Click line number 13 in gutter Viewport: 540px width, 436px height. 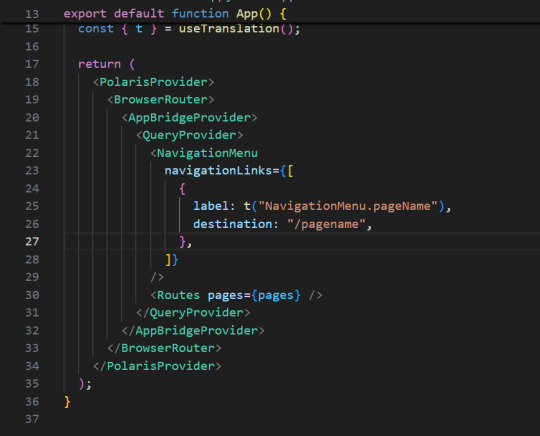pyautogui.click(x=32, y=14)
